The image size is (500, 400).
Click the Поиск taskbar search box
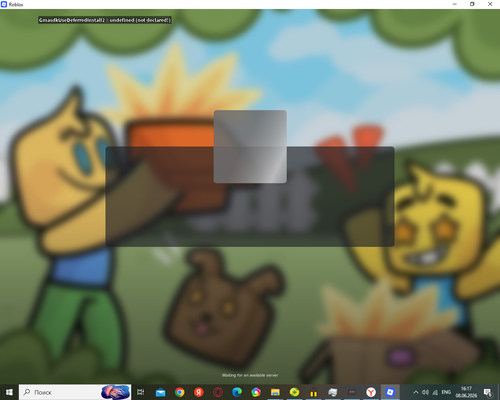click(x=75, y=392)
